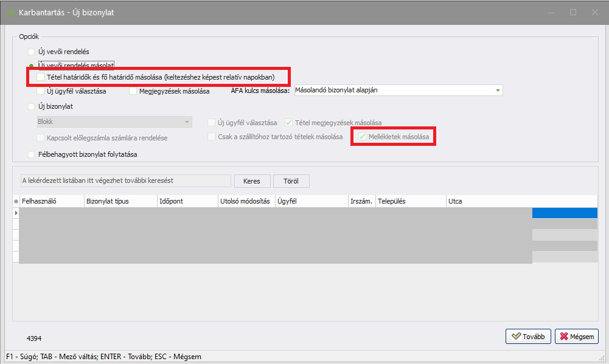Sort by 'Bizonylat típus' column header
Image resolution: width=609 pixels, height=364 pixels.
(x=120, y=201)
